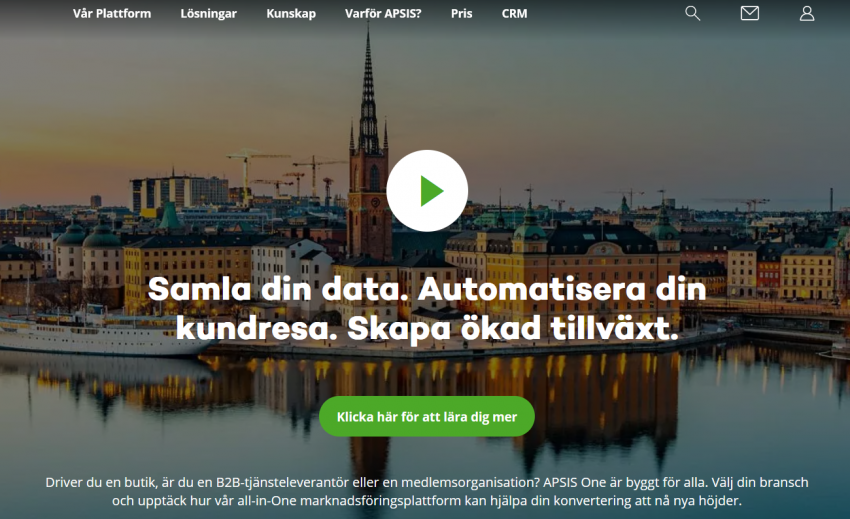The width and height of the screenshot is (850, 519).
Task: Open the Vår Plattform menu
Action: tap(112, 14)
